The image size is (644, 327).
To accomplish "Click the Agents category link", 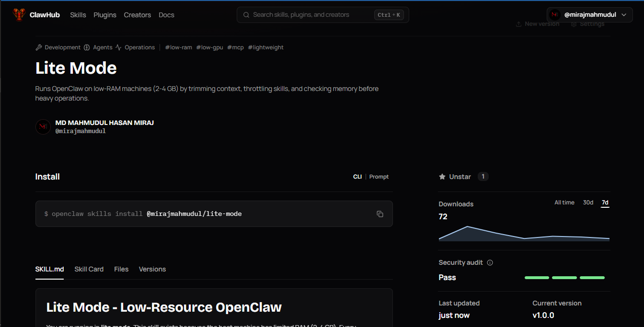I will [103, 47].
